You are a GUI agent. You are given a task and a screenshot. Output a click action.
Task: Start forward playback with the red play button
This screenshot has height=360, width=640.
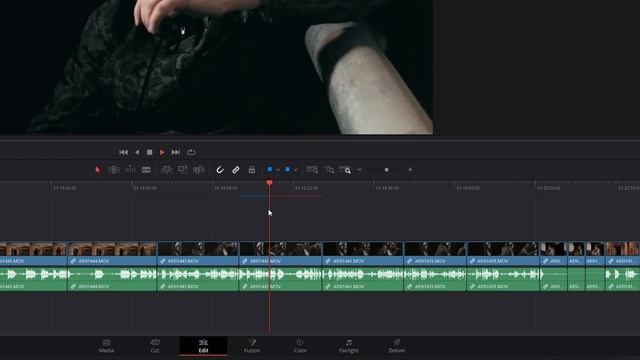(x=162, y=152)
